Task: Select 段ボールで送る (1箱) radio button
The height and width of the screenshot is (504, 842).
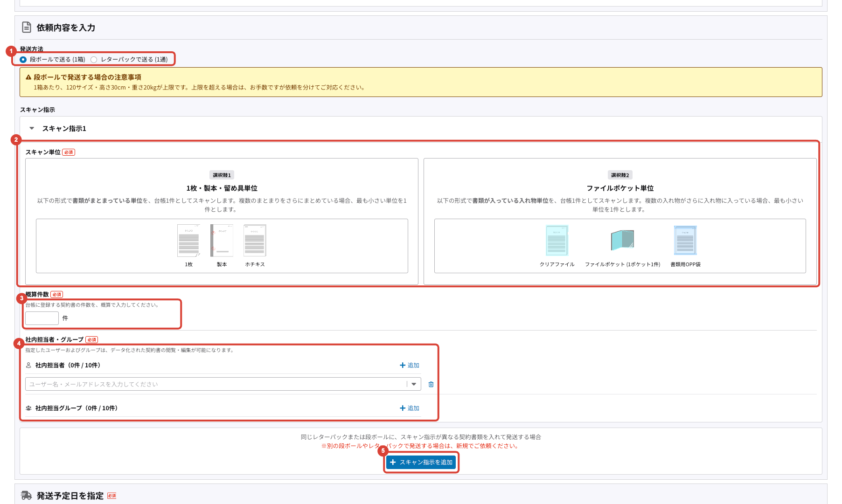Action: (23, 60)
